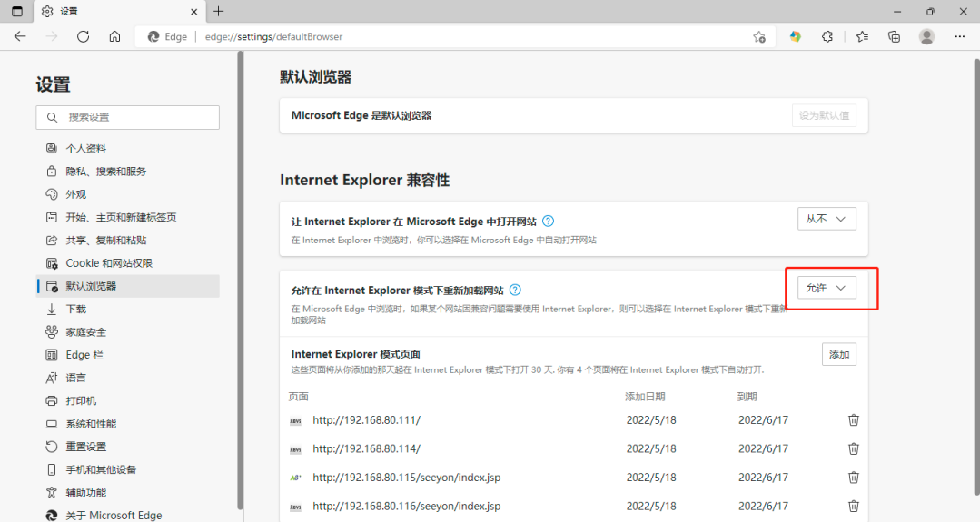The width and height of the screenshot is (980, 522).
Task: Open 开始、主页和新建标签页 settings
Action: (128, 217)
